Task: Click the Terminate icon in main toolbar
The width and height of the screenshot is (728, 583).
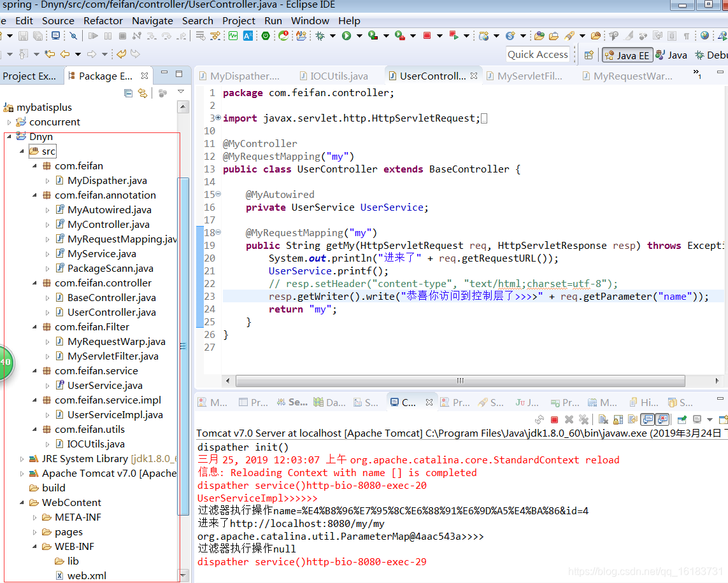Action: [x=122, y=36]
